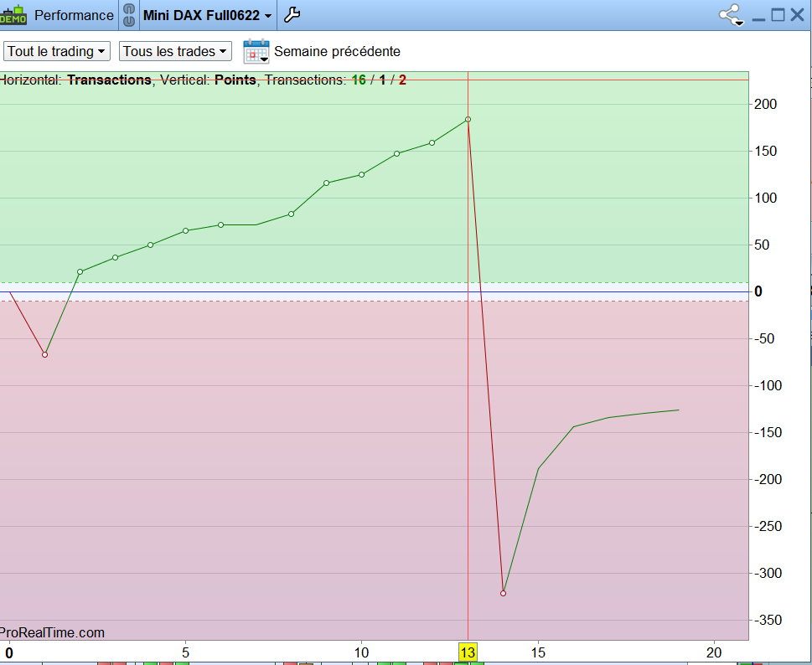Click the 10 label on horizontal axis
Screen dimensions: 812x665
[x=361, y=652]
